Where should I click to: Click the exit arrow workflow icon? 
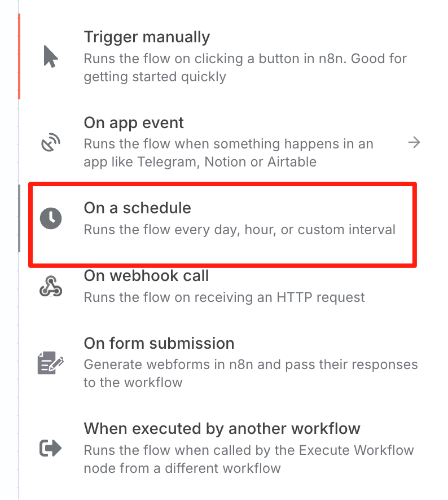(50, 448)
